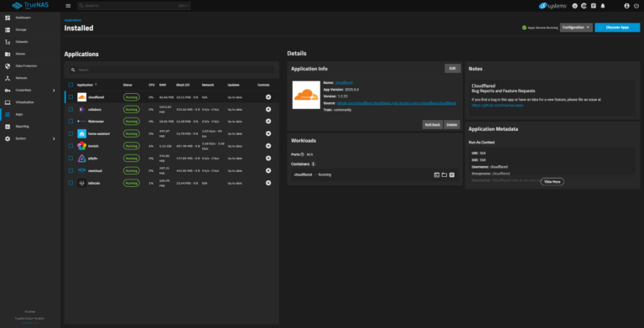The width and height of the screenshot is (644, 328).
Task: Click the iXsystems logo
Action: click(553, 6)
